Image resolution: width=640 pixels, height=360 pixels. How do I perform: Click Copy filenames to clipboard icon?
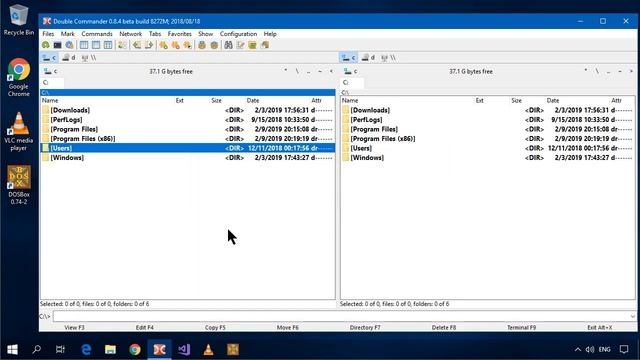pos(265,45)
